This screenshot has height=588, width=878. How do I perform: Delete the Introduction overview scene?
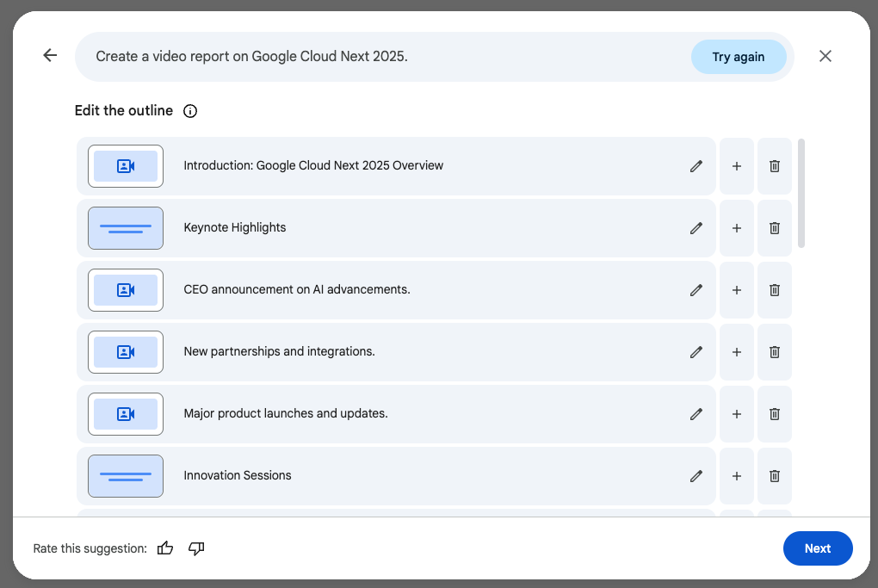pyautogui.click(x=774, y=166)
